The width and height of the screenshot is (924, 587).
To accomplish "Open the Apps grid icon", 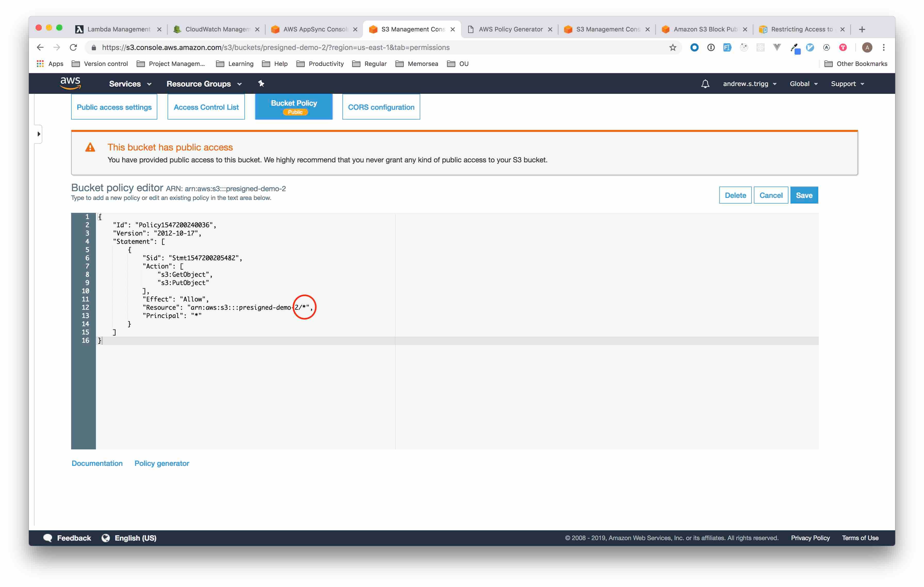I will [40, 64].
